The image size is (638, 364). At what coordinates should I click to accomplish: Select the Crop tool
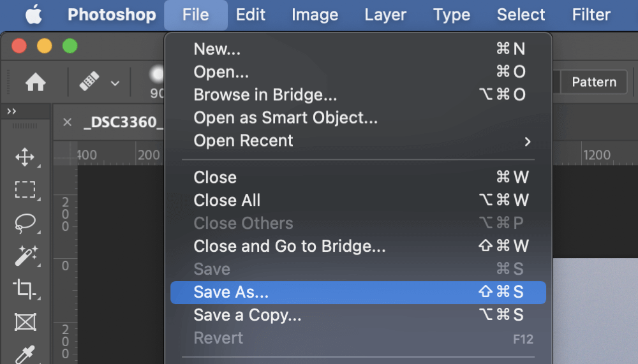click(x=24, y=289)
